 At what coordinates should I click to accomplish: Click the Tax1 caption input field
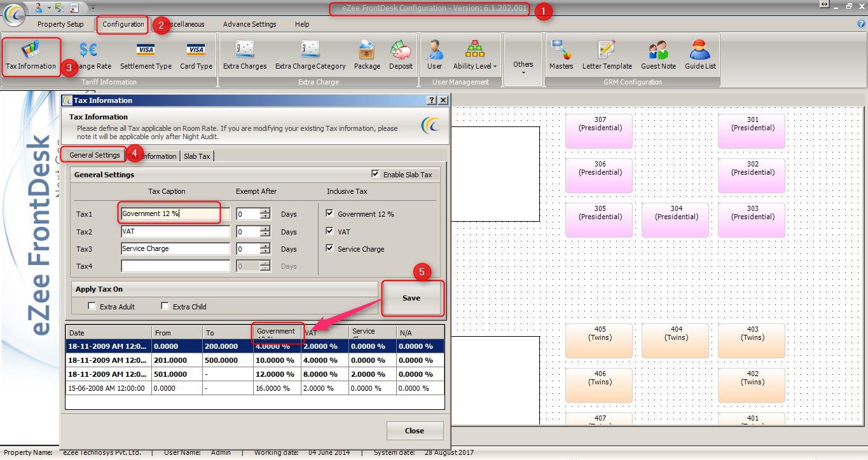(x=176, y=214)
